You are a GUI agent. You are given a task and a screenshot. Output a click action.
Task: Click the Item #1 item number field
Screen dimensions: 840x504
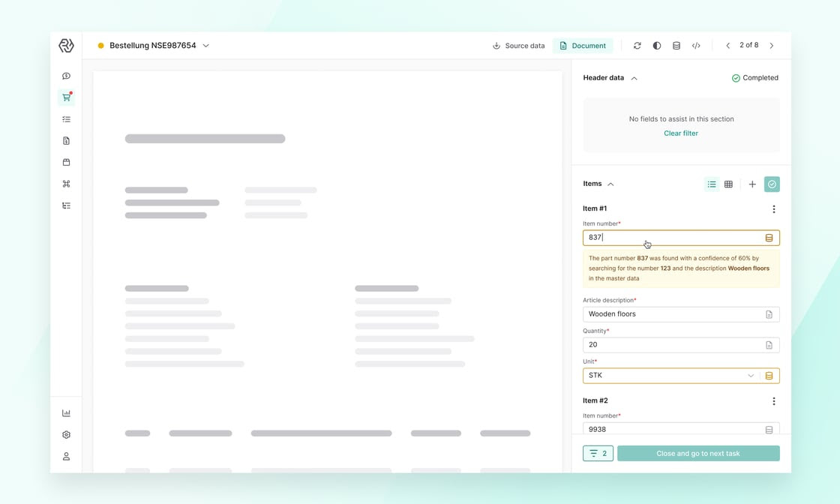681,238
